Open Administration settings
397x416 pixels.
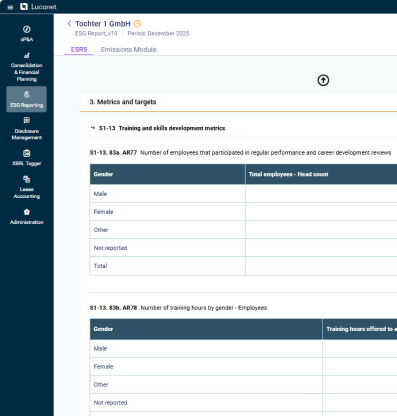pyautogui.click(x=27, y=217)
